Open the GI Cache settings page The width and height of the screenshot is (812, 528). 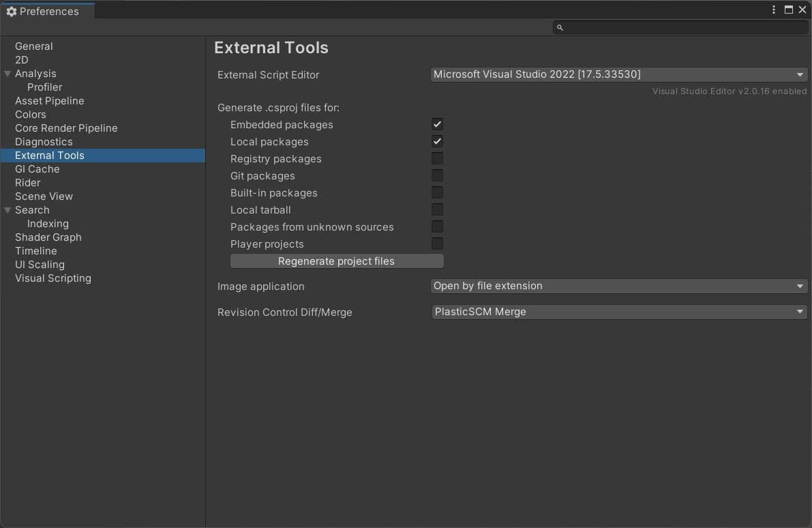point(37,168)
